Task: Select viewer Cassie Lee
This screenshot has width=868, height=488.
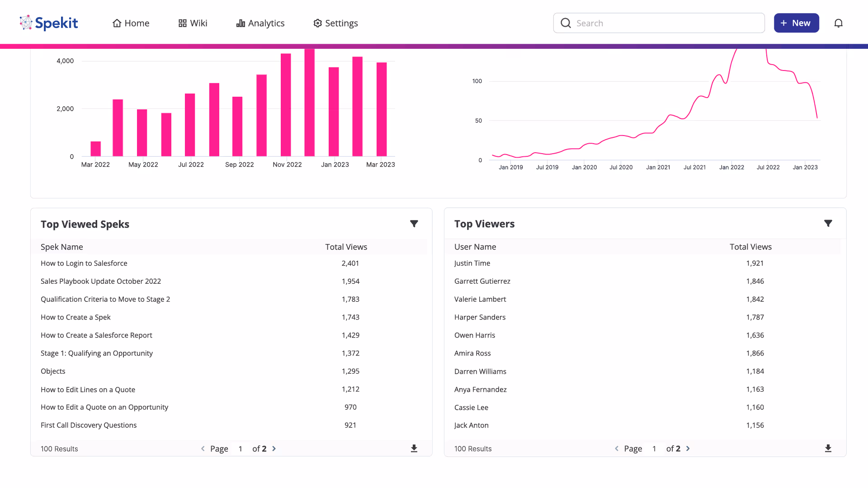Action: [471, 408]
